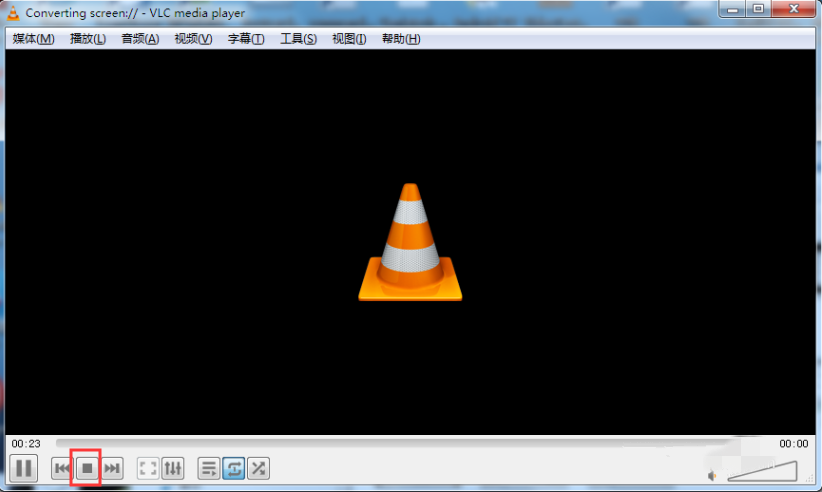The height and width of the screenshot is (492, 822).
Task: Click the VLC cone in video area
Action: click(x=410, y=242)
